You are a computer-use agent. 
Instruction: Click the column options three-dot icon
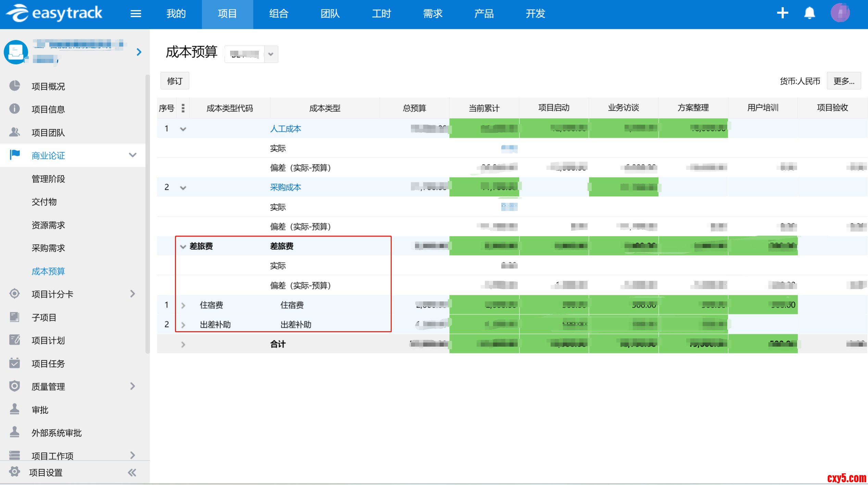[x=183, y=108]
